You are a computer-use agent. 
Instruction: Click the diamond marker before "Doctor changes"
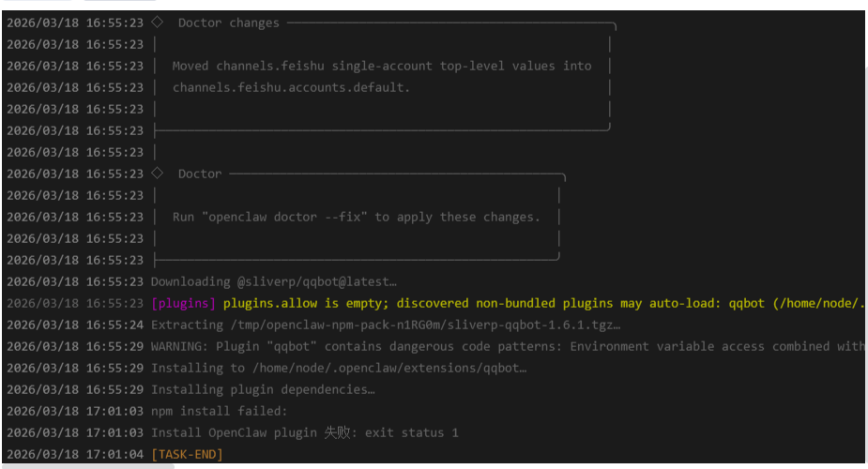tap(158, 23)
